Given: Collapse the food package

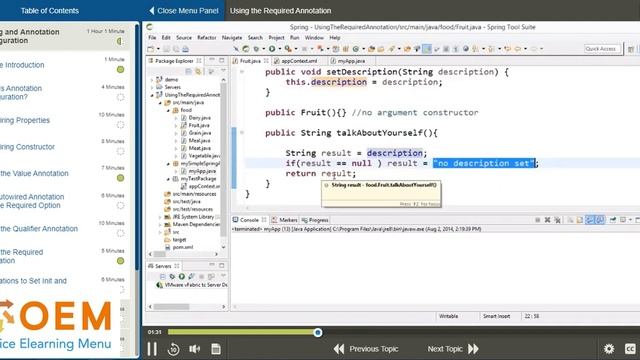Looking at the screenshot, I should click(x=168, y=110).
